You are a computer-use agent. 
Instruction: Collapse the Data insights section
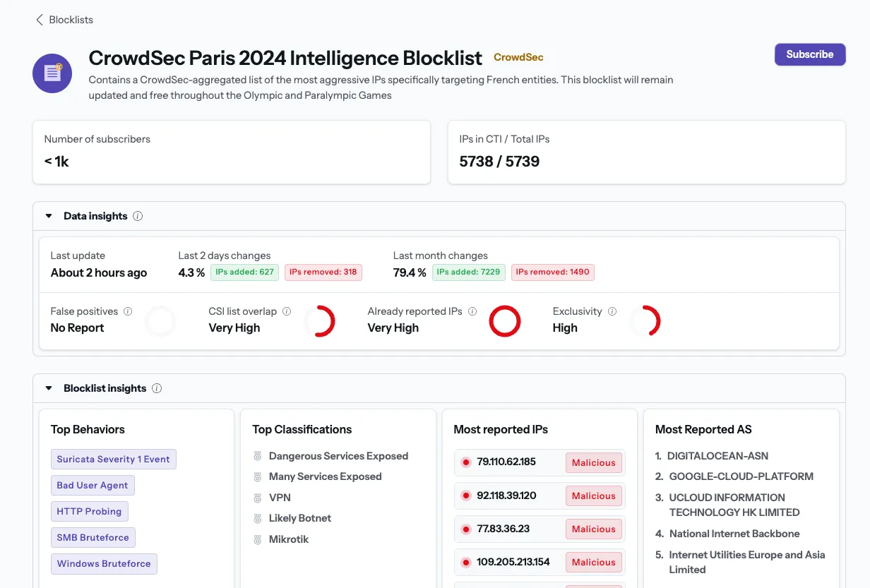(x=48, y=216)
